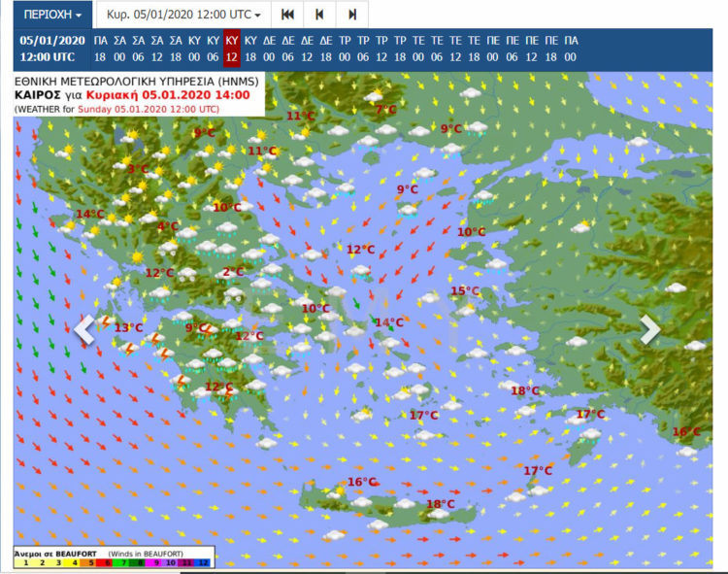Select timeline slot ΔΕ 00

tap(269, 49)
